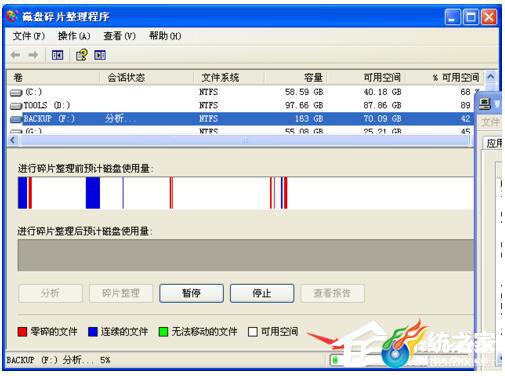The height and width of the screenshot is (376, 505).
Task: Maximize the Disk Defragmenter window
Action: pyautogui.click(x=471, y=17)
